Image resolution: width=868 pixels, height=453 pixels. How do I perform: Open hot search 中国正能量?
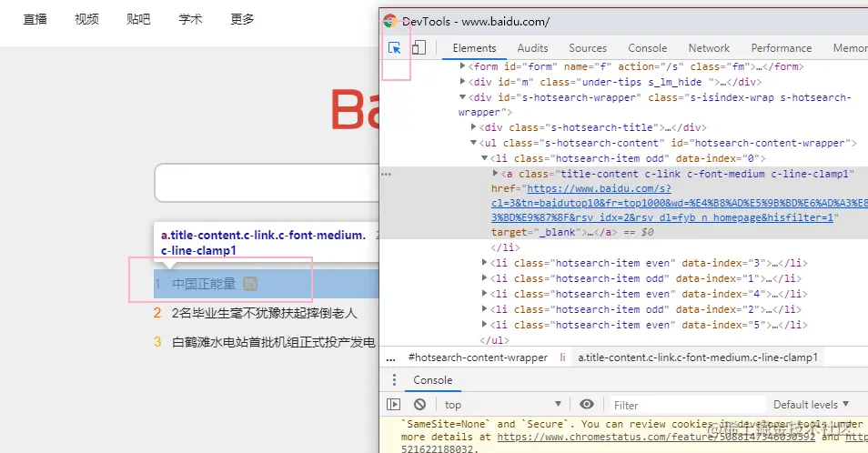click(204, 284)
